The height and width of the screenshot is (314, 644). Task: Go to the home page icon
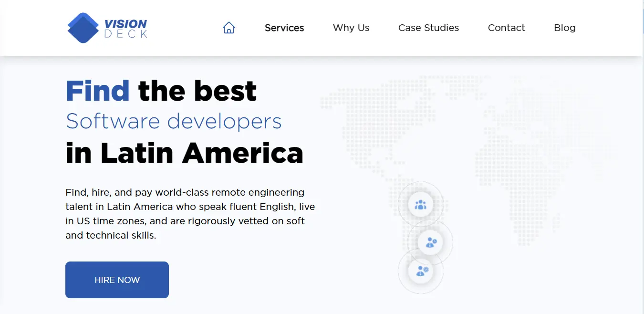(x=229, y=28)
